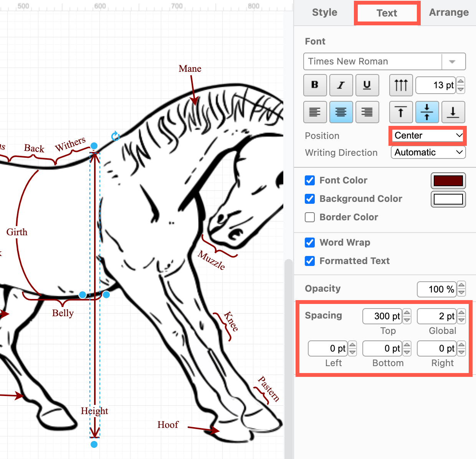Switch to the Arrange tab
This screenshot has width=476, height=459.
coord(448,12)
